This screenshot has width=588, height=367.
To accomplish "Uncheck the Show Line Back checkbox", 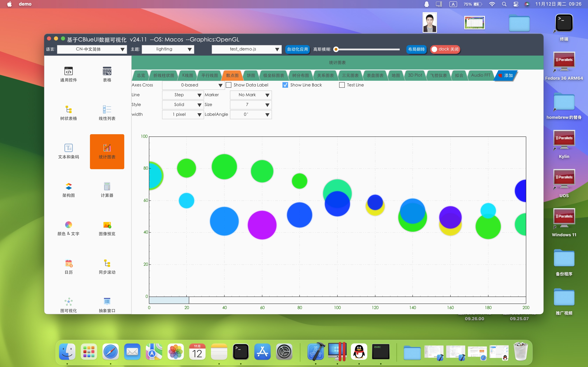I will pos(285,85).
